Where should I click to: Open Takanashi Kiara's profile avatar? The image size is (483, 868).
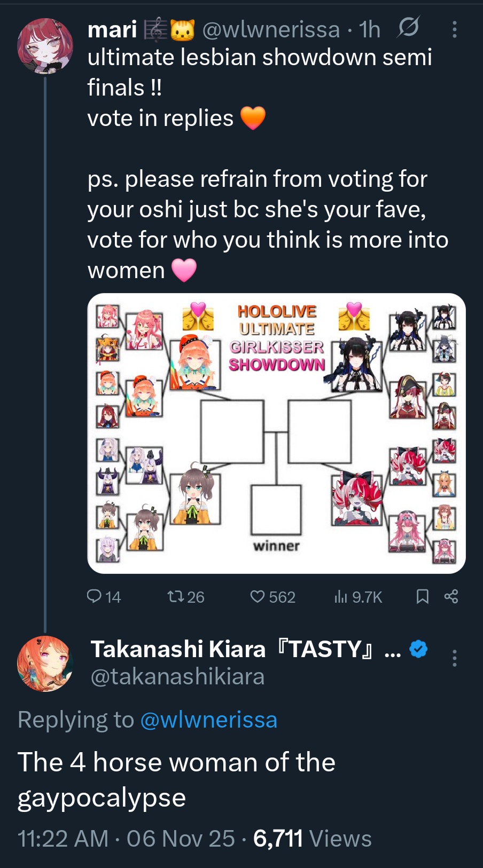click(x=45, y=663)
